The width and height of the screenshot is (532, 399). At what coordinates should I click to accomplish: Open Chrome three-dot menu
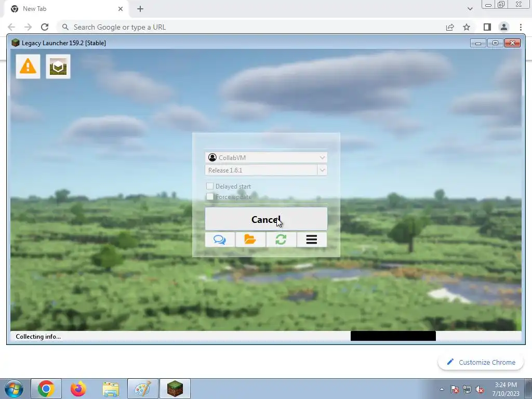click(521, 27)
